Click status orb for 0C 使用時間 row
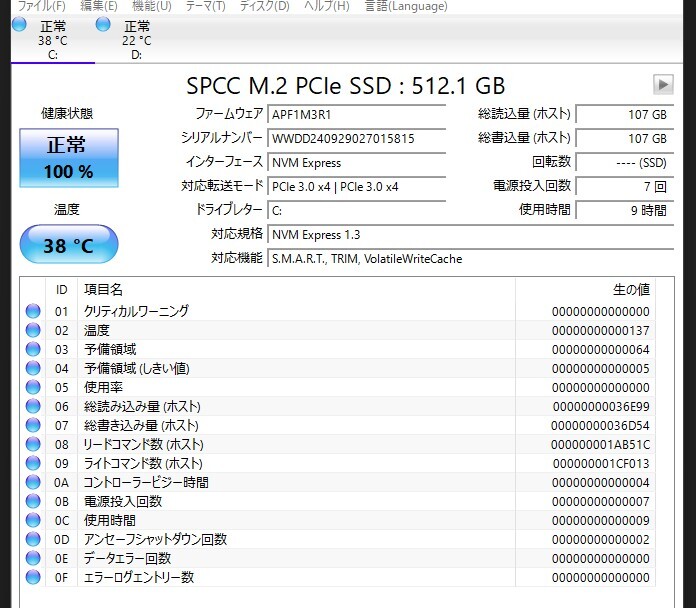 pos(33,520)
